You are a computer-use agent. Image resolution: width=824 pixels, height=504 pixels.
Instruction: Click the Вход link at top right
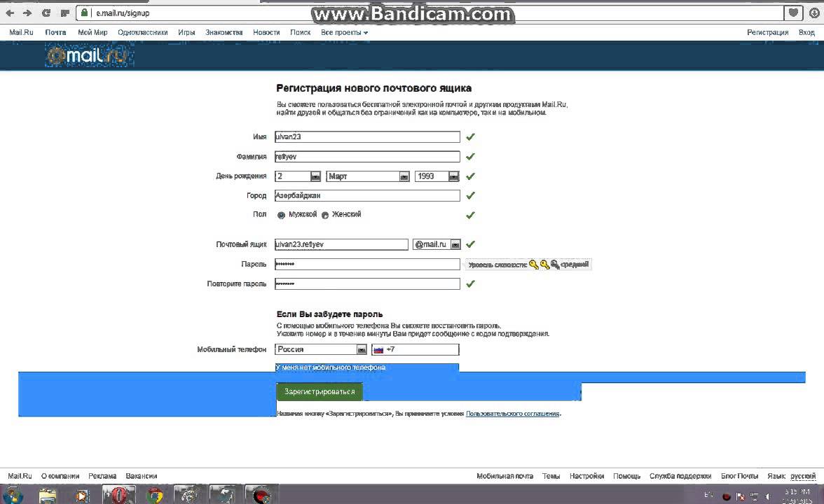point(806,32)
